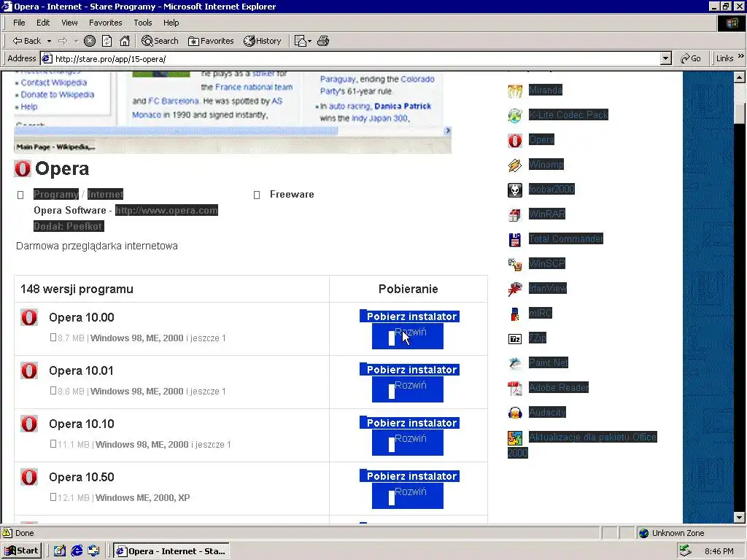Open the Total Commander link
Image resolution: width=747 pixels, height=560 pixels.
pyautogui.click(x=566, y=238)
